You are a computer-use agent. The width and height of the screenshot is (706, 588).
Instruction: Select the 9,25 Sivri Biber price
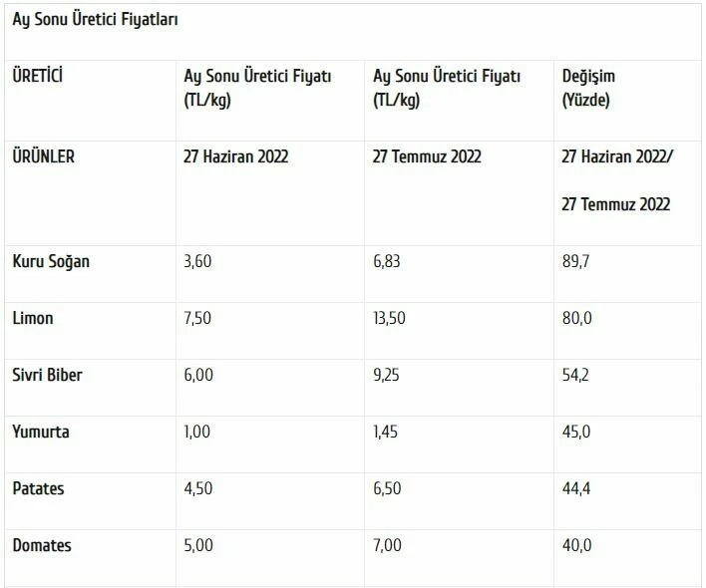click(388, 376)
